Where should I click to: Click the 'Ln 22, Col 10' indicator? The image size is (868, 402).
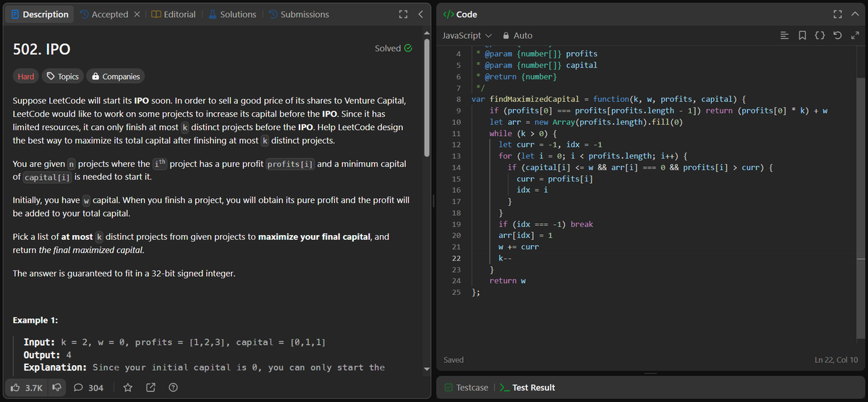pos(836,359)
